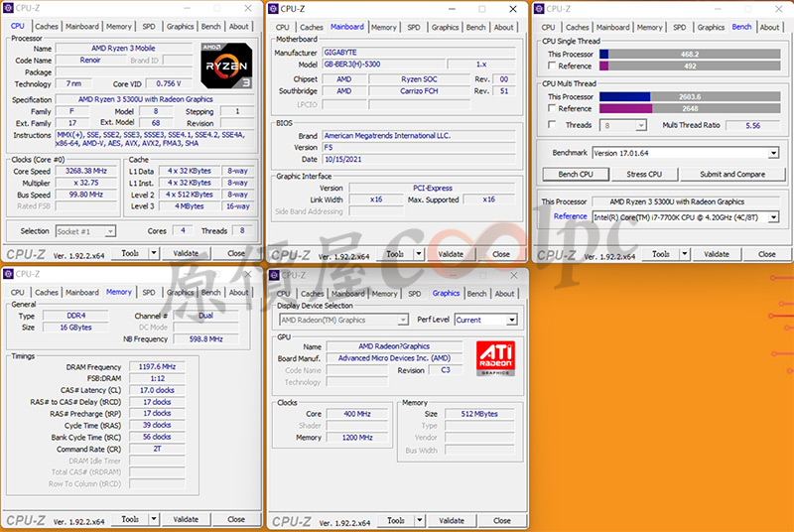Screen dimensions: 794x532
Task: Select Mainboard tab in the CPU window
Action: point(82,27)
